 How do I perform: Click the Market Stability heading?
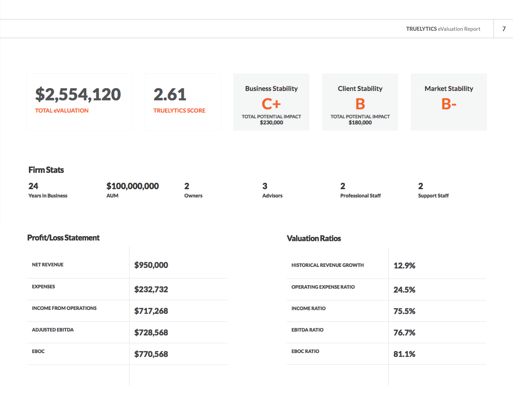coord(449,89)
